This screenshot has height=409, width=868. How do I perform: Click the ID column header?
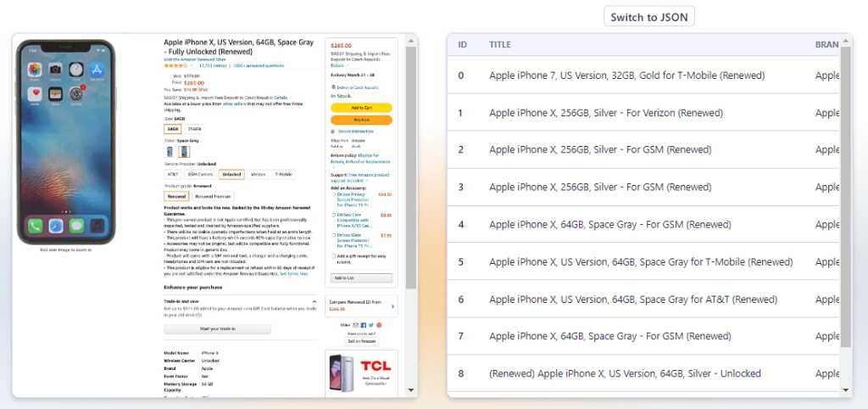[x=462, y=44]
